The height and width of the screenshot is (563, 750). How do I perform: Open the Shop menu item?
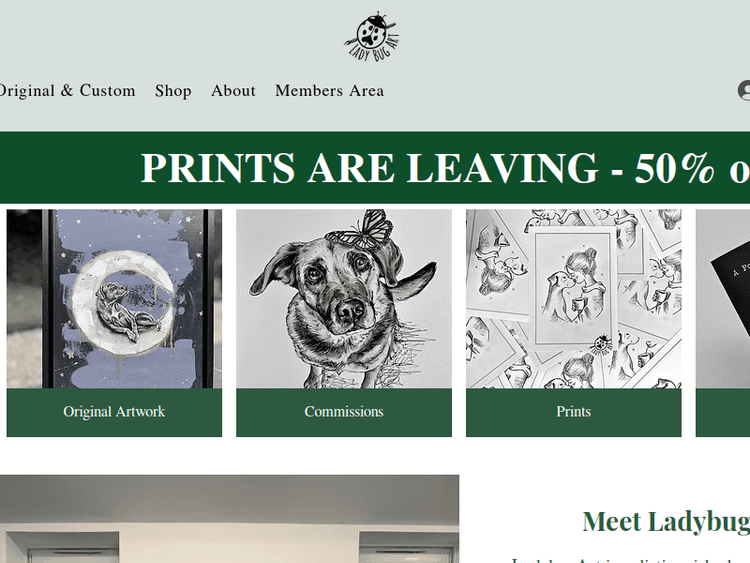tap(173, 90)
